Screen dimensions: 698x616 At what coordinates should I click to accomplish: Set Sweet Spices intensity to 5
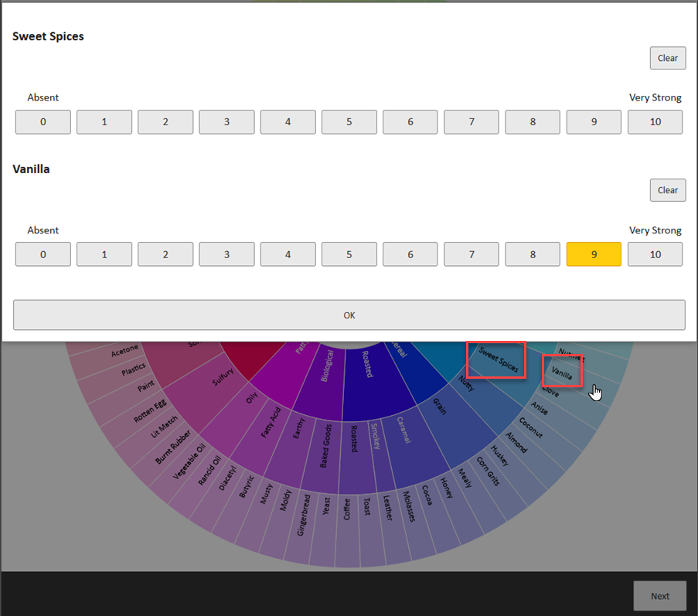349,122
